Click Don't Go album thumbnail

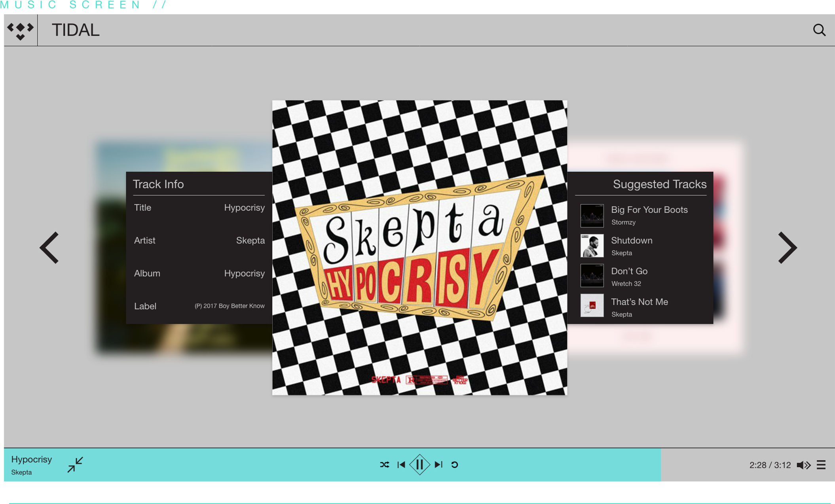pos(592,275)
